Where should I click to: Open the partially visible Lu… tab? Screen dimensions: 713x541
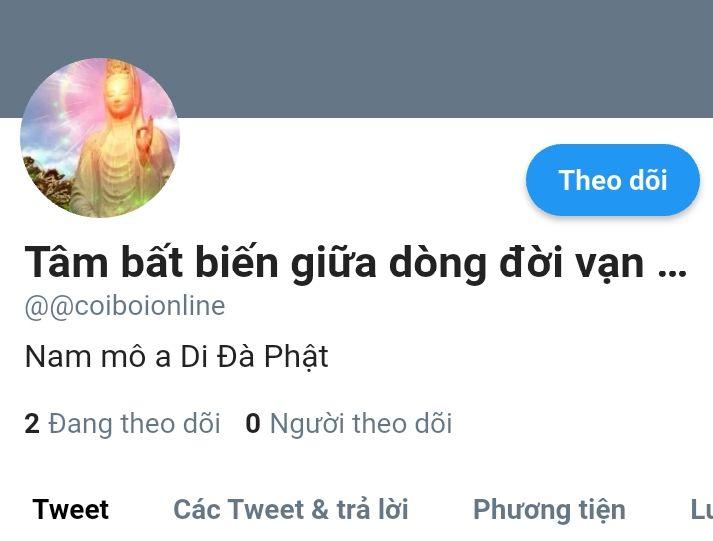[x=702, y=509]
